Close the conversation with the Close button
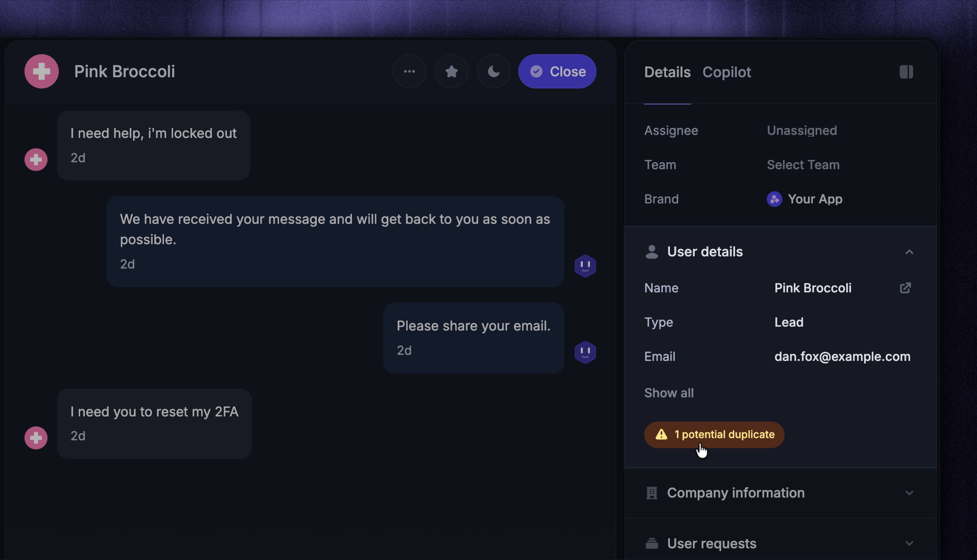The width and height of the screenshot is (977, 560). [557, 71]
